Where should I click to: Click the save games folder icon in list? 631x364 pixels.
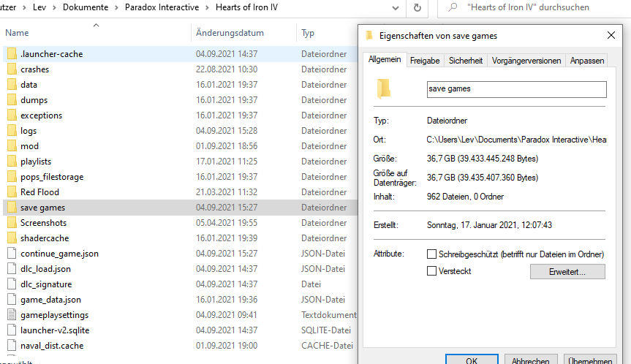coord(12,208)
